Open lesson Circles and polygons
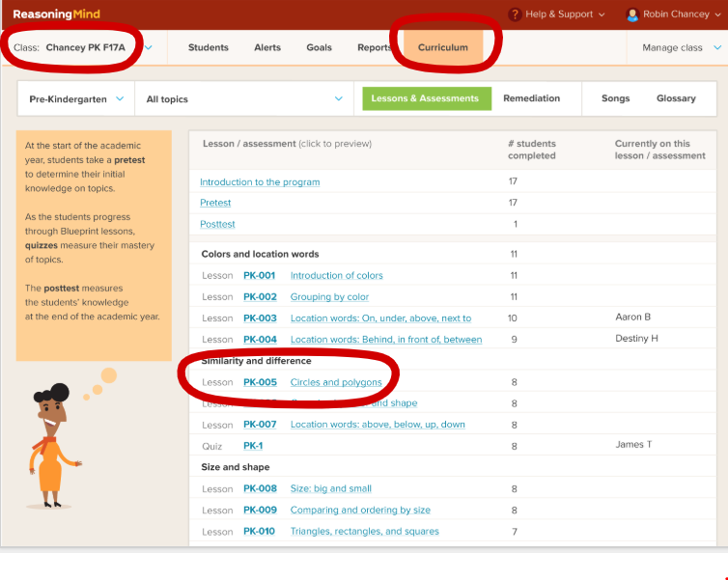Image resolution: width=728 pixels, height=580 pixels. (x=336, y=382)
